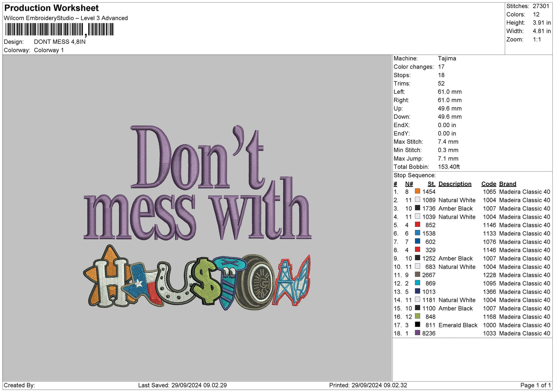
Task: Click the purple swatch in stop 18
Action: (x=417, y=333)
